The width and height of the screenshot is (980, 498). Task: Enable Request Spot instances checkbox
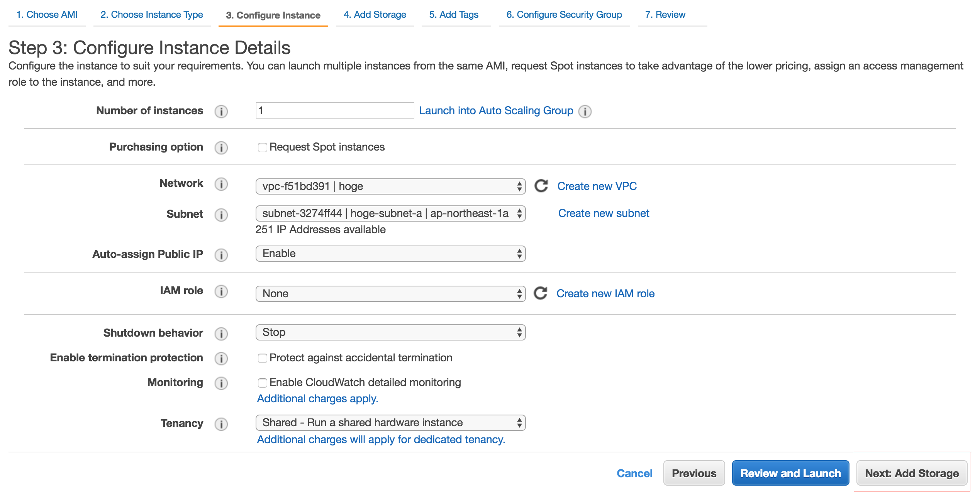tap(263, 147)
